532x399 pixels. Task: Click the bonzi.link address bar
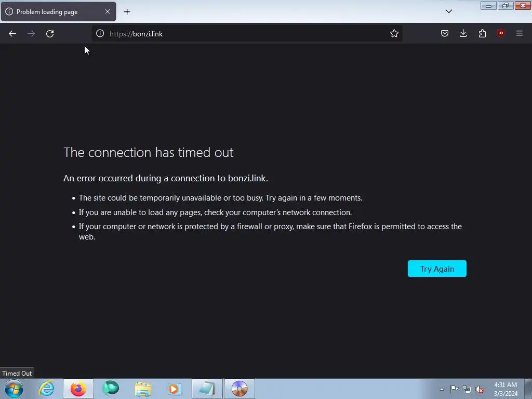248,34
